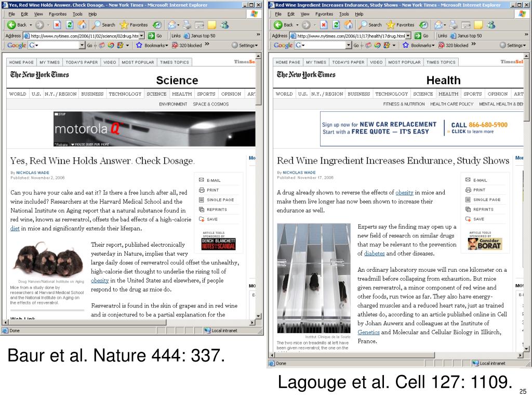This screenshot has width=532, height=399.
Task: Click SPACE & COSMOS subsection link
Action: click(211, 104)
